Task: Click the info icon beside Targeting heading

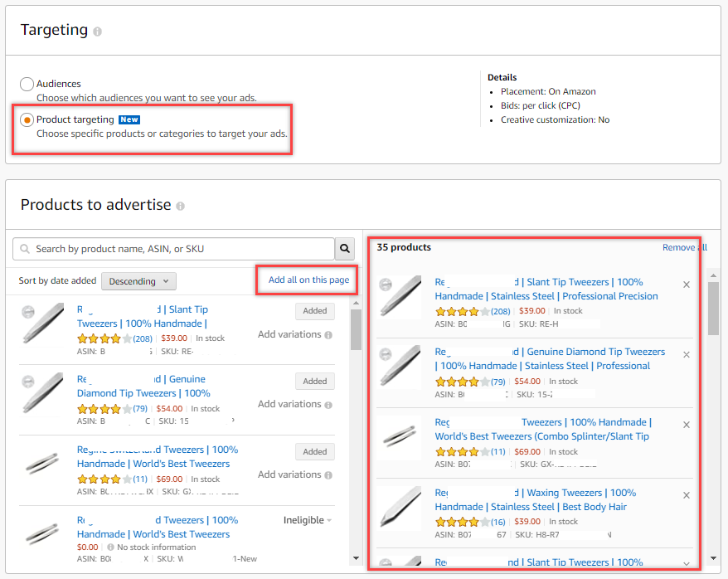Action: (97, 32)
